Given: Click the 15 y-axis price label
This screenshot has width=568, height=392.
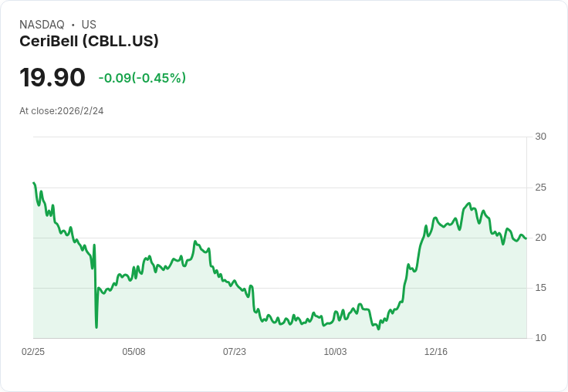Looking at the screenshot, I should (540, 288).
